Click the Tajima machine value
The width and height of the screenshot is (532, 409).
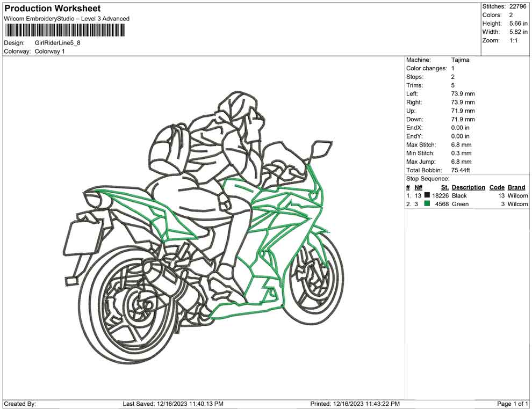pos(460,60)
